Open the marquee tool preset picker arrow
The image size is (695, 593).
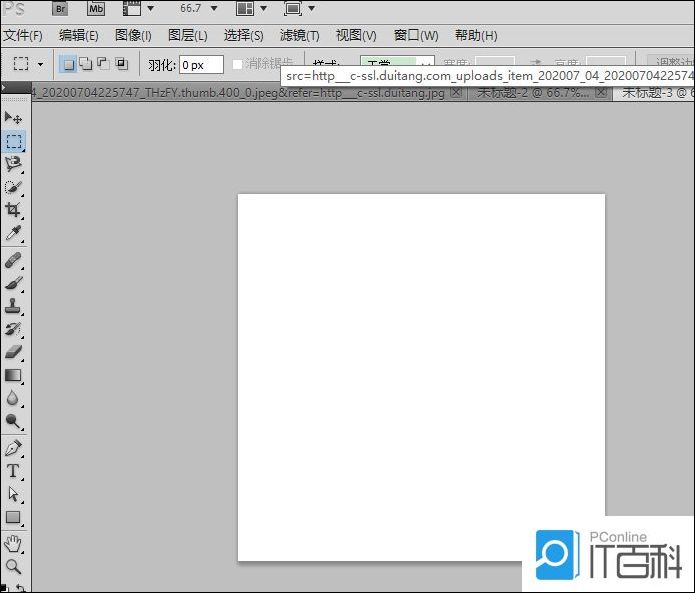tap(40, 64)
